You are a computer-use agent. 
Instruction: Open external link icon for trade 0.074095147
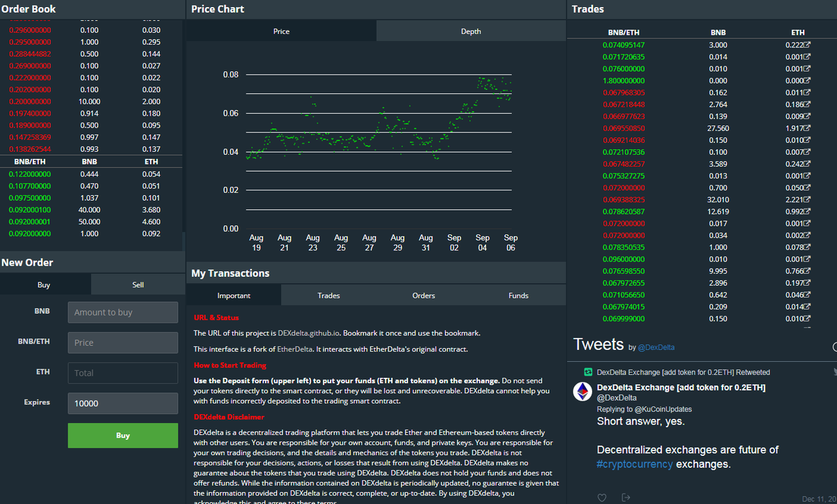coord(808,45)
